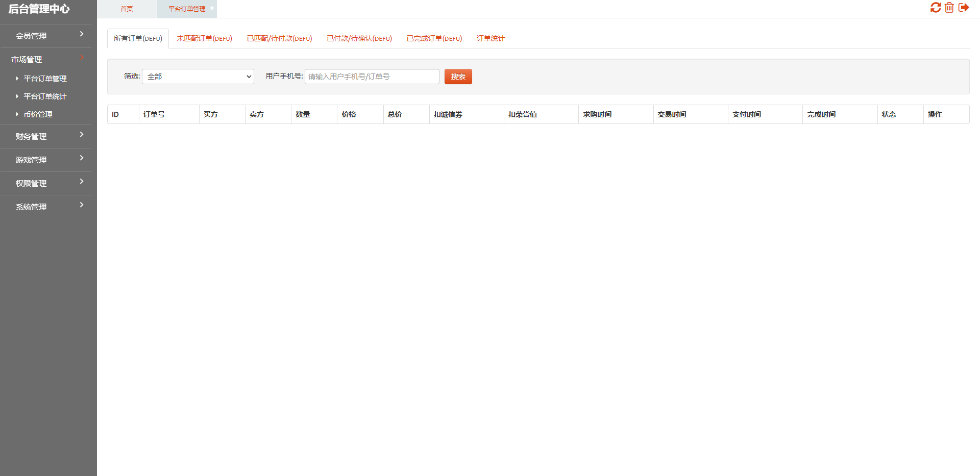Open 币价管理 in the sidebar
Screen dimensions: 980x476
coord(38,114)
